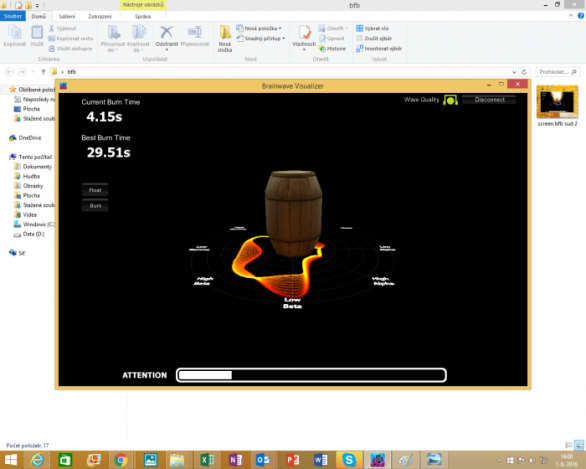Click Invertovat výběr in the ribbon
The image size is (586, 469).
tap(379, 48)
